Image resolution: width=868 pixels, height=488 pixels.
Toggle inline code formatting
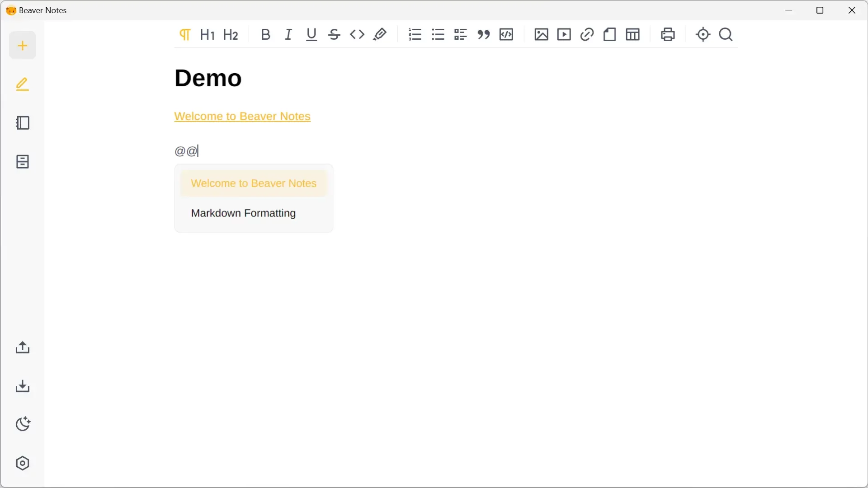(x=357, y=34)
